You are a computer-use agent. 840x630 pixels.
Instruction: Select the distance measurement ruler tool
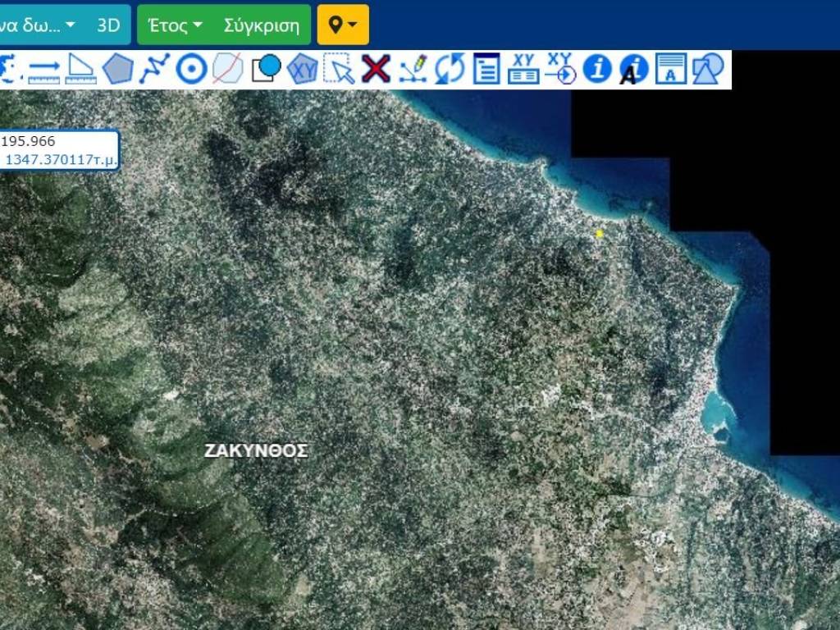point(44,70)
